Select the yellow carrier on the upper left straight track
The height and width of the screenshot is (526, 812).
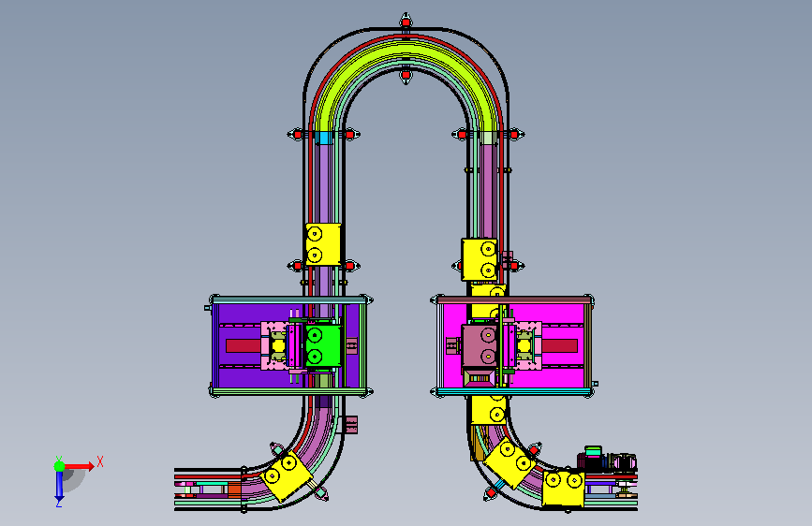pos(323,244)
